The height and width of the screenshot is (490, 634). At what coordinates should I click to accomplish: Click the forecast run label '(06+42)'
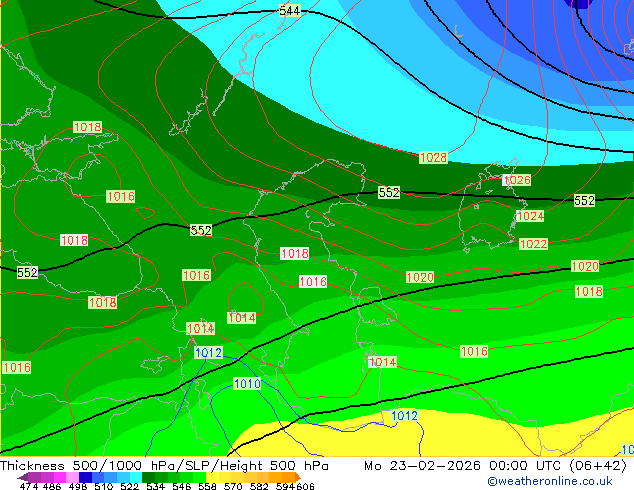598,466
